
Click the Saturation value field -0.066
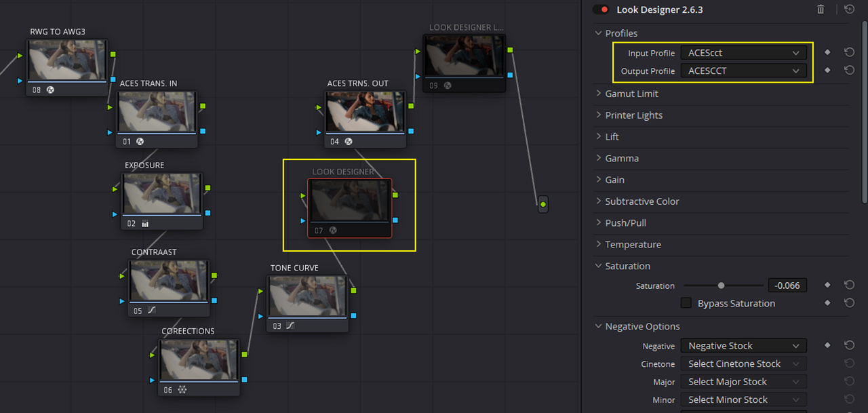pos(788,286)
